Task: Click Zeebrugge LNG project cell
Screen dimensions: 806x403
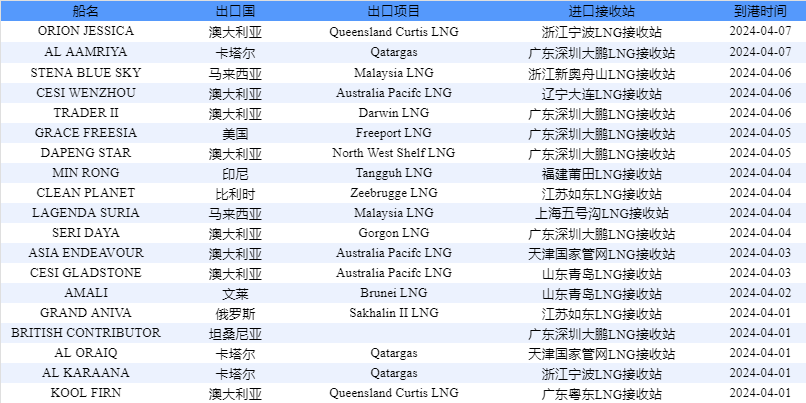Action: pos(394,193)
